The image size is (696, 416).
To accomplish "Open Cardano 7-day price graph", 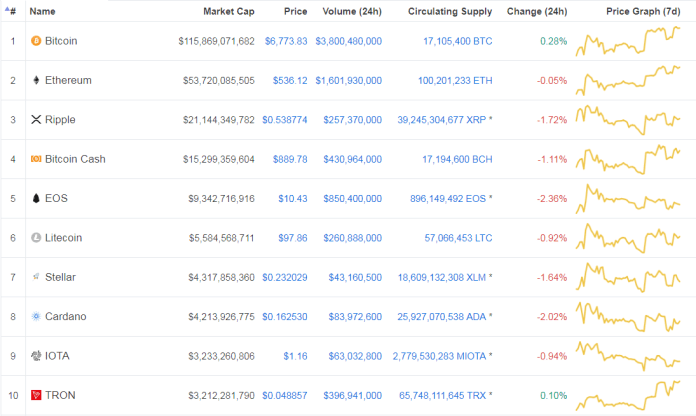I will tap(628, 317).
